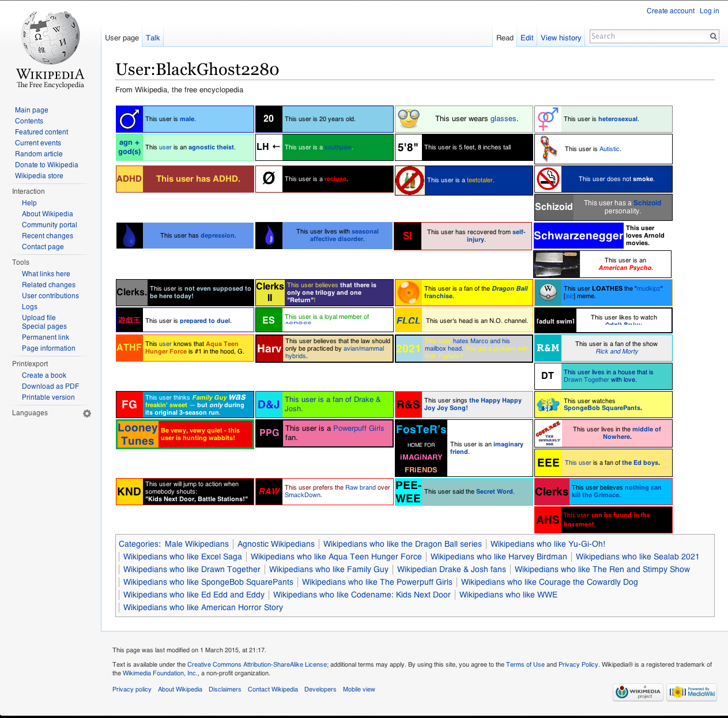Click What links here link
The width and height of the screenshot is (728, 718).
46,274
